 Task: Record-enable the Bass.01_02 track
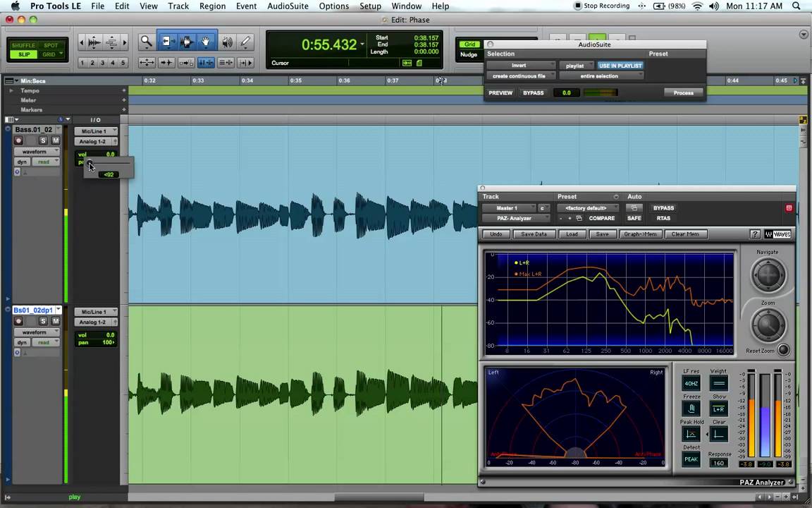point(18,140)
